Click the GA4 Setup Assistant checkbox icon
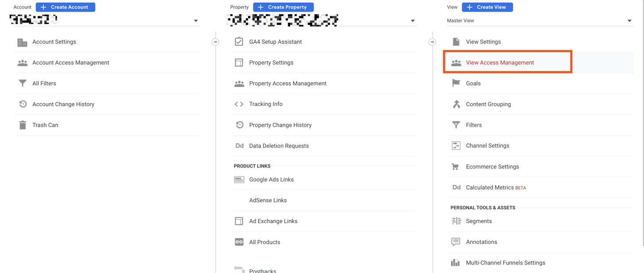Viewport: 644px width, 273px height. click(x=239, y=42)
